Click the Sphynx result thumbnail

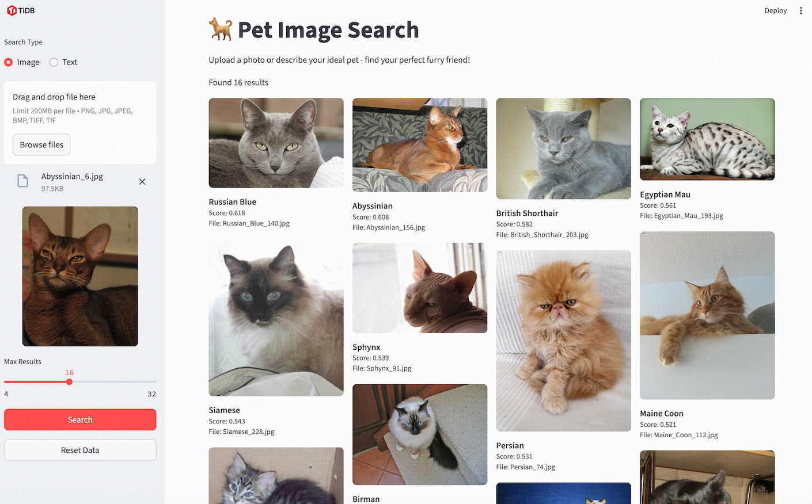419,288
